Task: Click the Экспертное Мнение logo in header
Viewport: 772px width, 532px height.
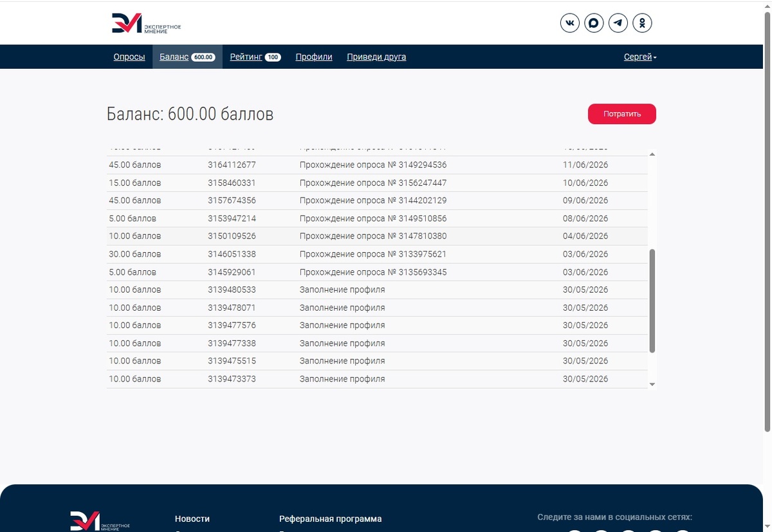Action: point(147,23)
